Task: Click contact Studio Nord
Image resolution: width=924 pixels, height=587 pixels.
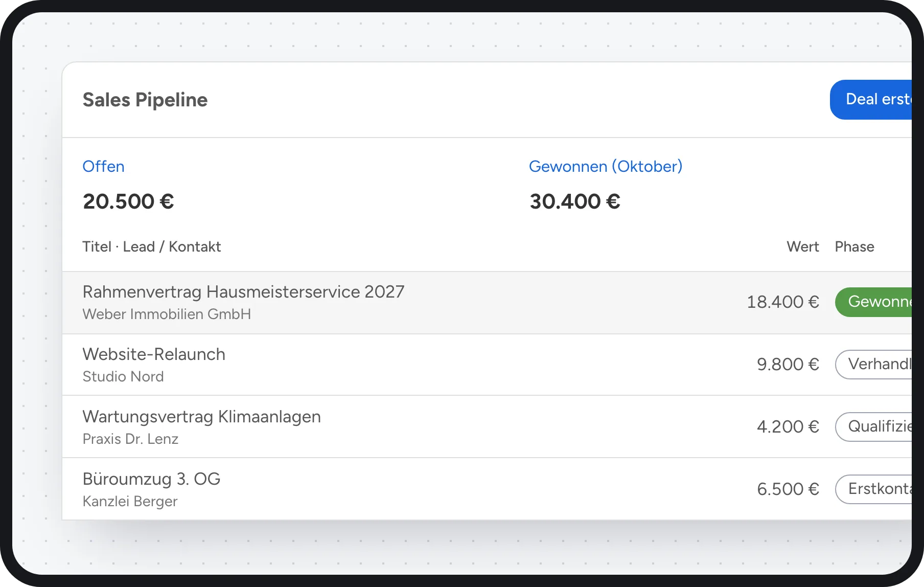Action: click(123, 376)
